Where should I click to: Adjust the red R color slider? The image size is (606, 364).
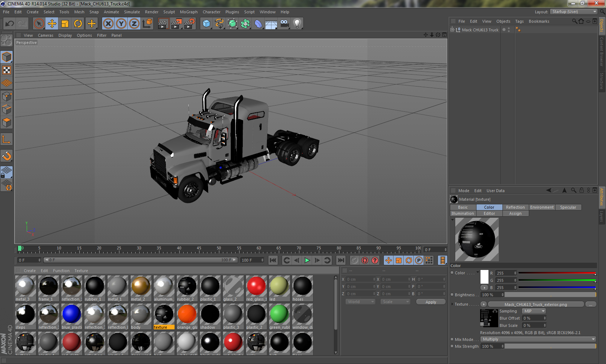click(557, 274)
